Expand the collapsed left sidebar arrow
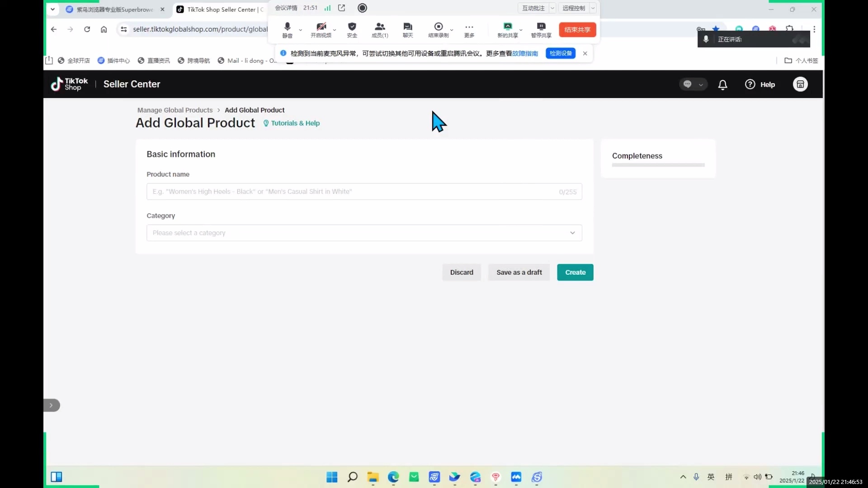The image size is (868, 488). point(51,405)
